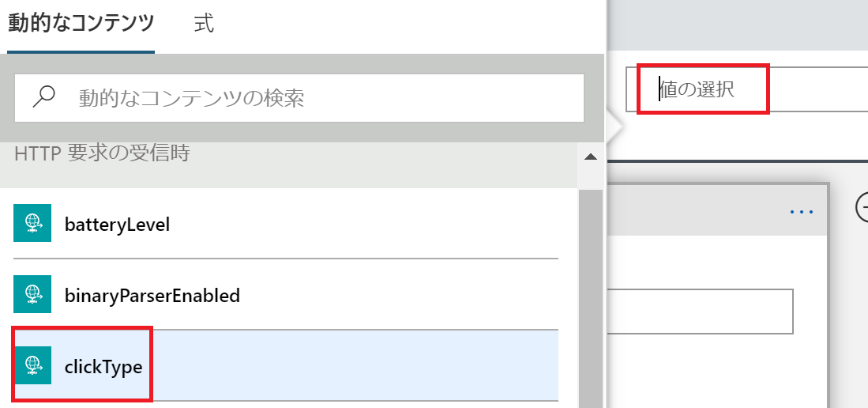Click the binaryParserEnabled item icon
The image size is (868, 408).
[32, 295]
